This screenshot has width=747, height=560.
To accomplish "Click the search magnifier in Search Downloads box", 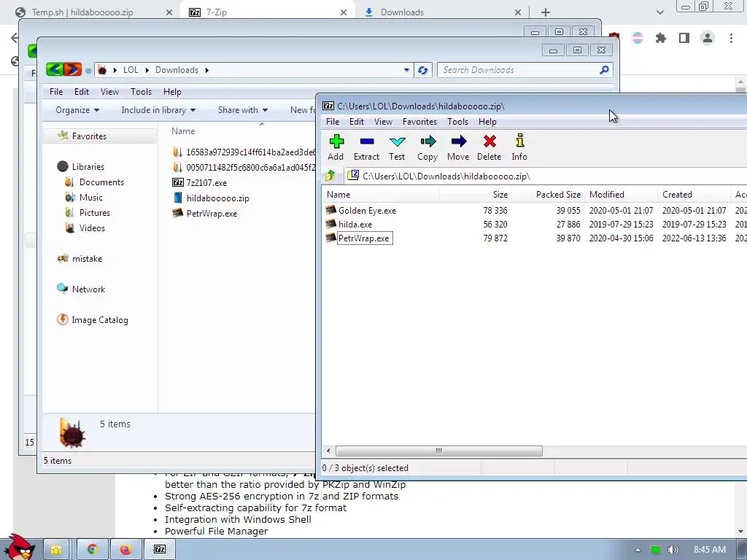I will tap(604, 70).
